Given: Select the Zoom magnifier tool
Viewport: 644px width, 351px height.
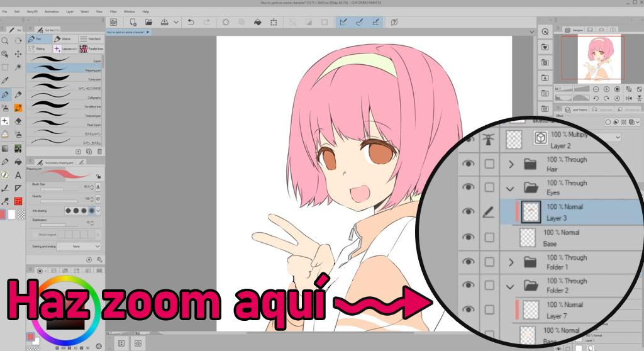Looking at the screenshot, I should click(x=5, y=41).
